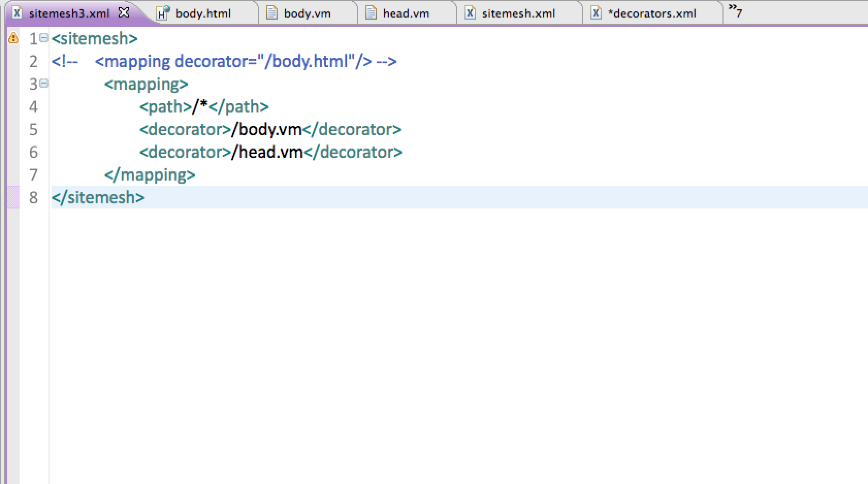Click the <path>/*</path> line
This screenshot has width=868, height=484.
click(x=204, y=107)
